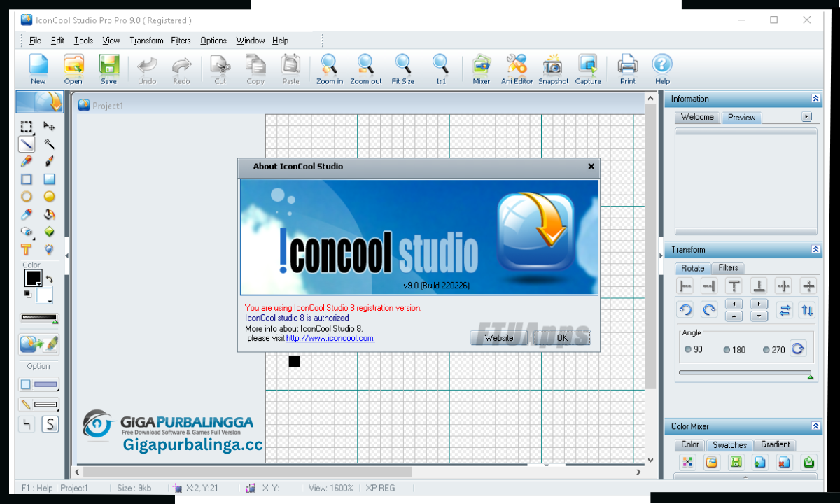Click the Undo arrow in the toolbar
The width and height of the screenshot is (840, 504).
pos(147,69)
